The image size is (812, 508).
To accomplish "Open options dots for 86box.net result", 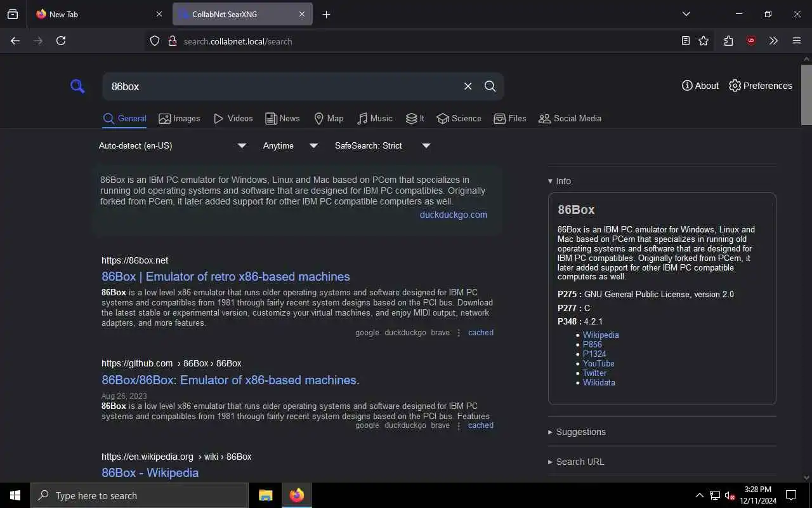I will (459, 333).
